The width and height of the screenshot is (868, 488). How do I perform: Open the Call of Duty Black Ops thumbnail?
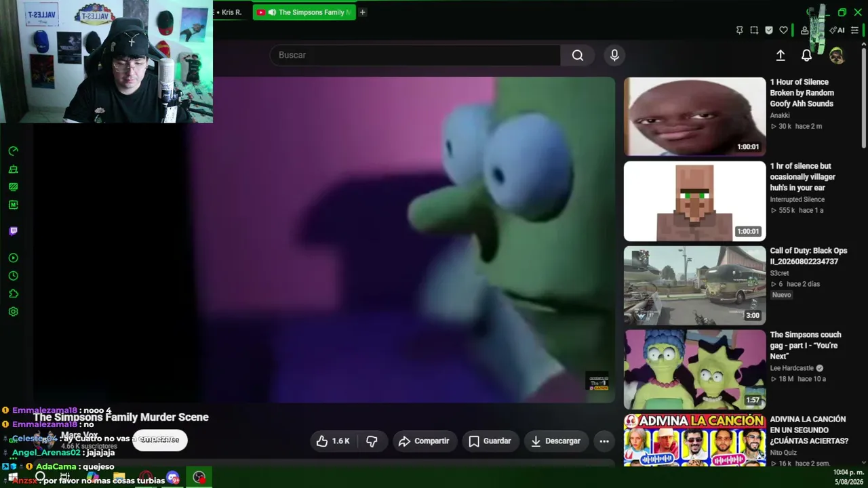(694, 285)
